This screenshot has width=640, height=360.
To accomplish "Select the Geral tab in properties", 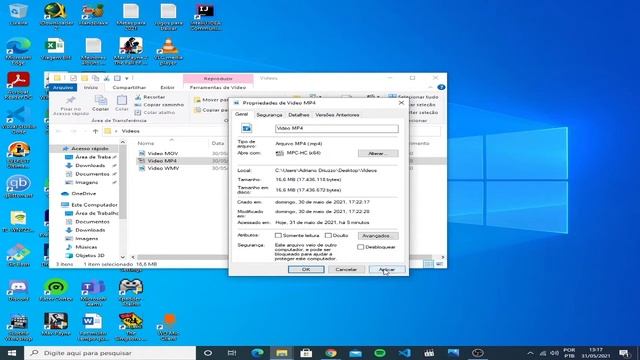I will click(x=241, y=114).
